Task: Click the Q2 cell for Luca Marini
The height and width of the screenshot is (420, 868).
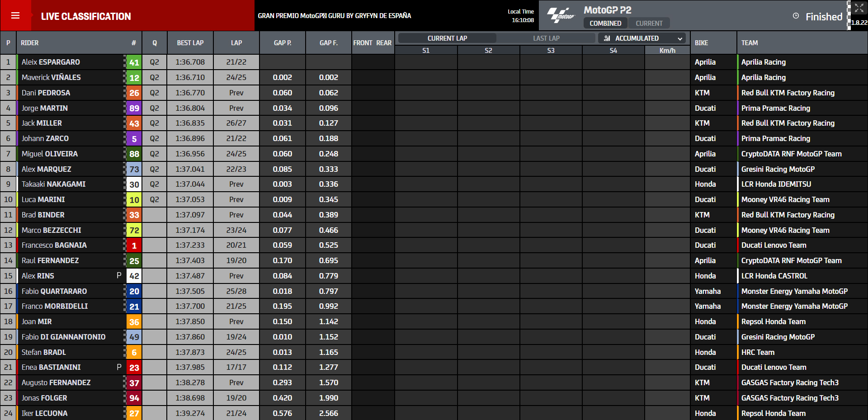Action: pos(155,199)
